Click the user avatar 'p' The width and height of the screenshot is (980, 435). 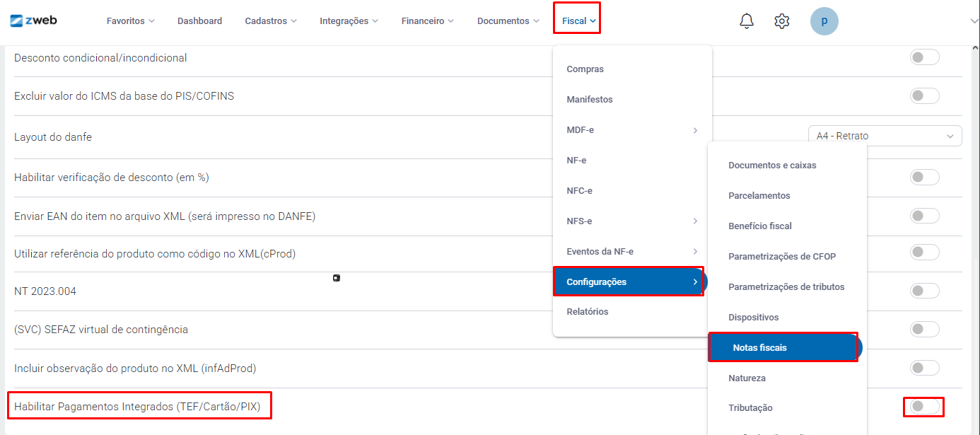(x=824, y=21)
